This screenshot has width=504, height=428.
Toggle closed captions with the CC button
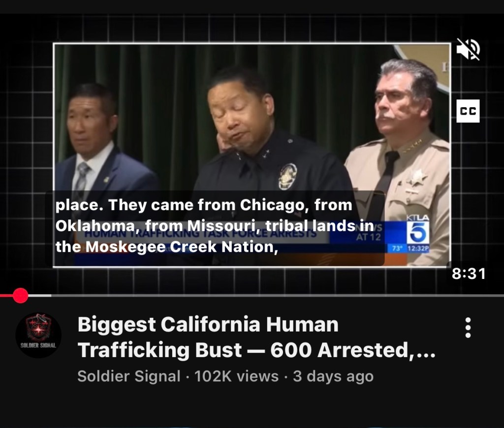click(x=468, y=111)
